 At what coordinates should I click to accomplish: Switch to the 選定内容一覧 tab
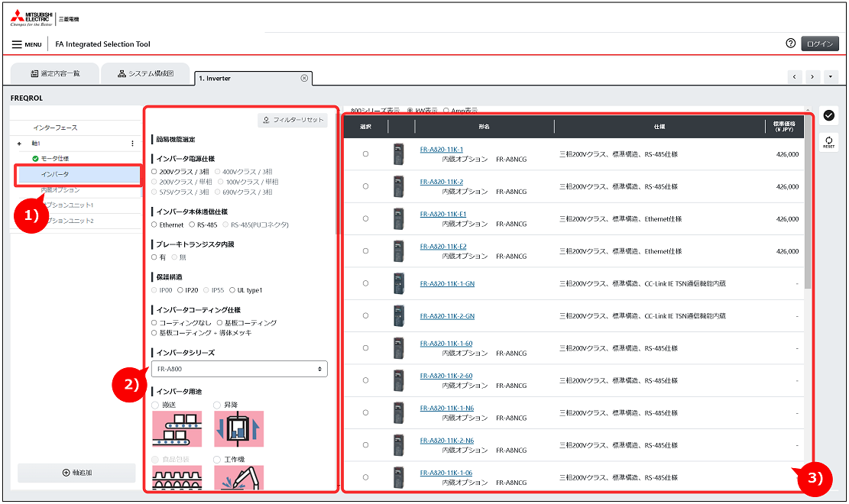[55, 73]
